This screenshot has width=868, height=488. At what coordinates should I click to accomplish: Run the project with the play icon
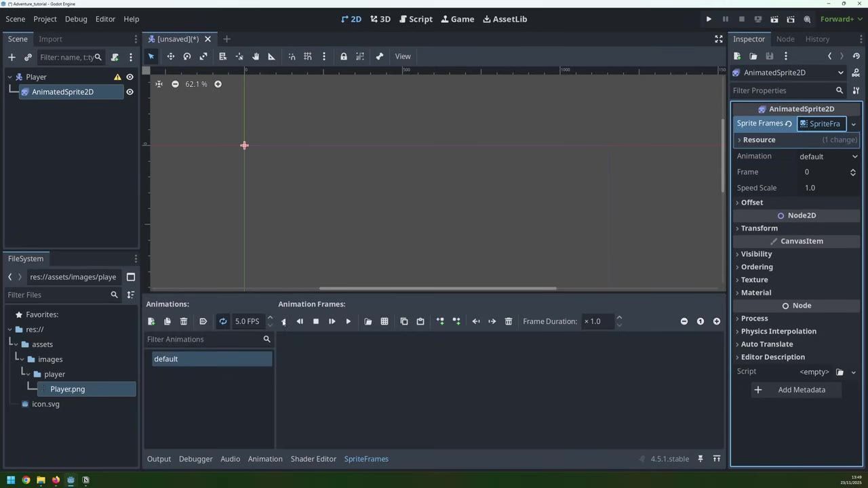(x=709, y=19)
